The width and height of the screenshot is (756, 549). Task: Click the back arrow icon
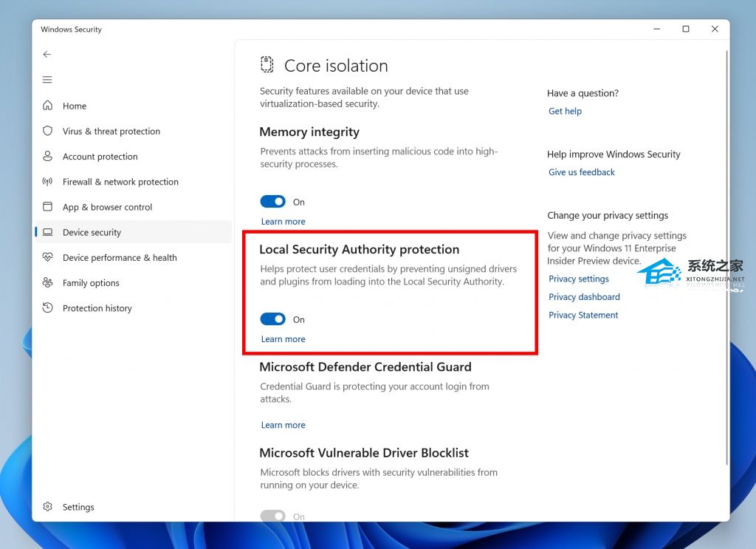point(47,55)
